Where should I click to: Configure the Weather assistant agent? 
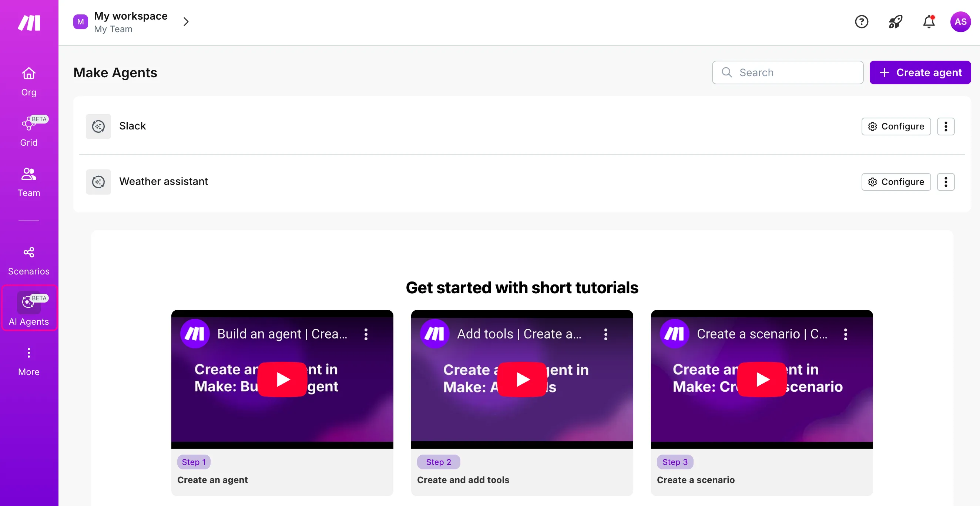point(896,182)
